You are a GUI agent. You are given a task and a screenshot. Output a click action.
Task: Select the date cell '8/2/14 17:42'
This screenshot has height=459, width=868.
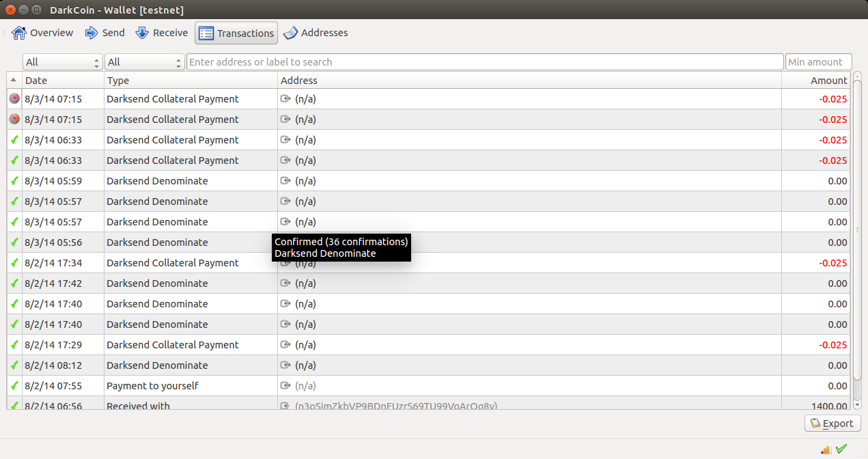coord(53,283)
